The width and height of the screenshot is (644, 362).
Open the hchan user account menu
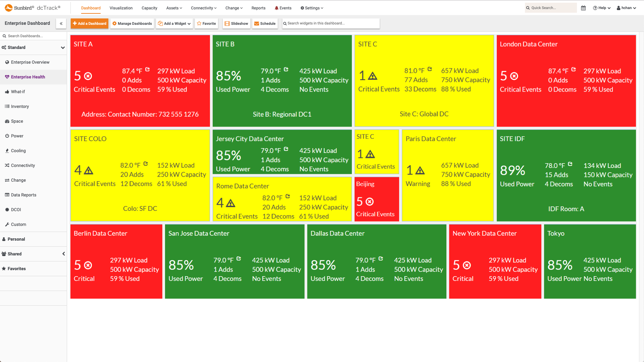(626, 8)
